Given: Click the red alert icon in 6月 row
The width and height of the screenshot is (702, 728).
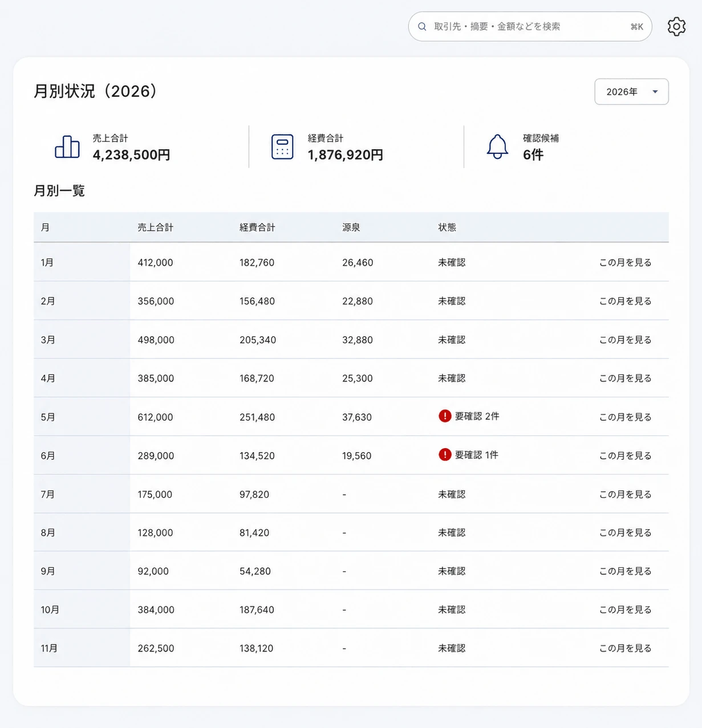Looking at the screenshot, I should [x=445, y=454].
